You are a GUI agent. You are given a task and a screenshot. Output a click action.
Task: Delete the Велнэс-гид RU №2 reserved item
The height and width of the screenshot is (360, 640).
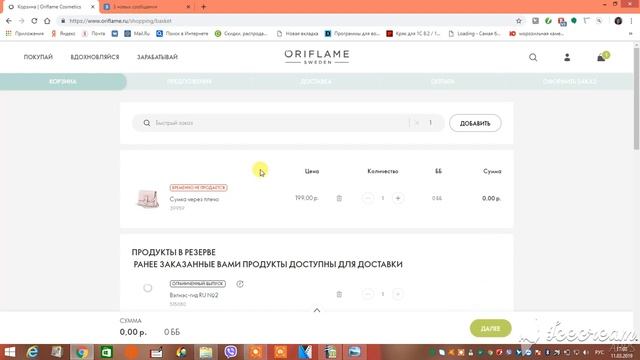pos(339,294)
